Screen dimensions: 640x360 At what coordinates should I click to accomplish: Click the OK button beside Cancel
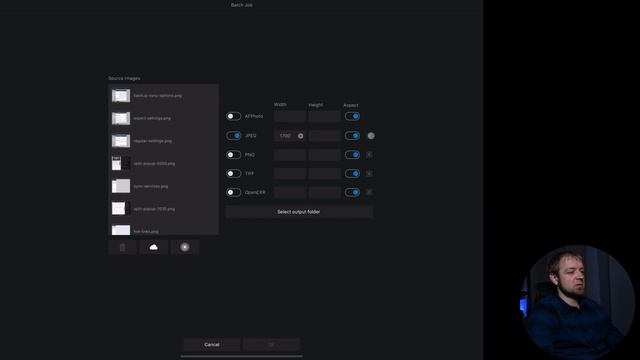click(x=271, y=344)
